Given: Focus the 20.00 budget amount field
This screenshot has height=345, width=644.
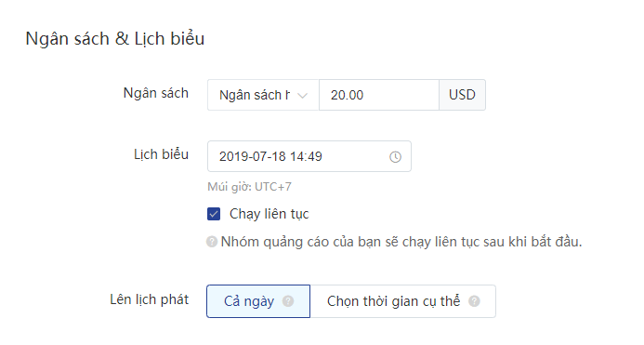Looking at the screenshot, I should tap(379, 95).
